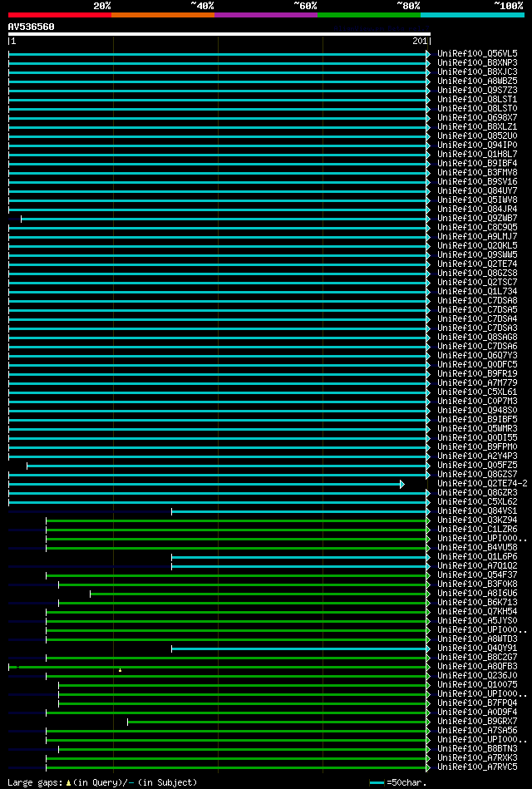Click the arrowhead ending the UniRef100_Q2TE74-2 alignment

click(x=402, y=484)
